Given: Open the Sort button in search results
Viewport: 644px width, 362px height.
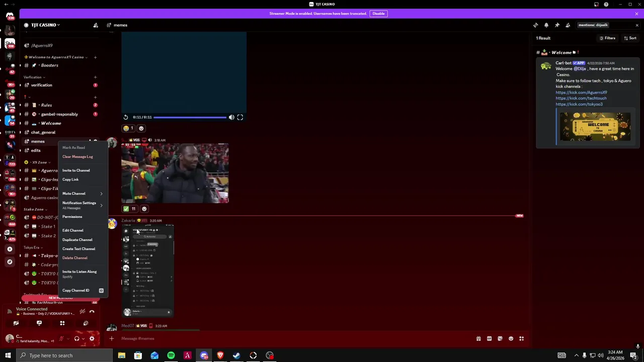Looking at the screenshot, I should (630, 38).
